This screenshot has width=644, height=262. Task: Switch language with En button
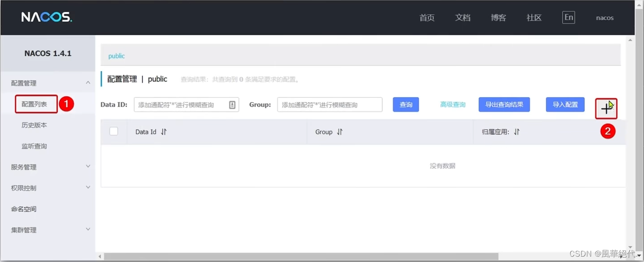tap(569, 17)
